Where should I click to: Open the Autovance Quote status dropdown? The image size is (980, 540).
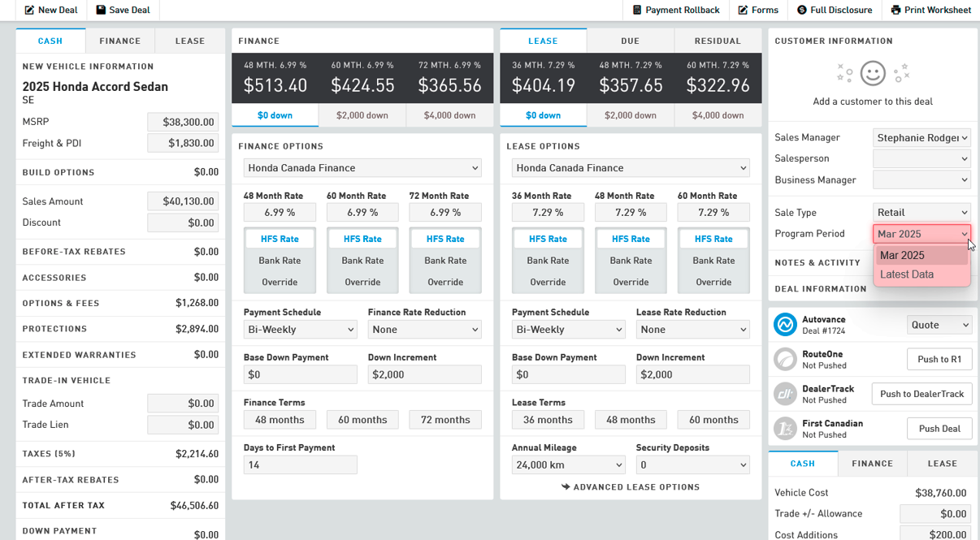pyautogui.click(x=939, y=325)
